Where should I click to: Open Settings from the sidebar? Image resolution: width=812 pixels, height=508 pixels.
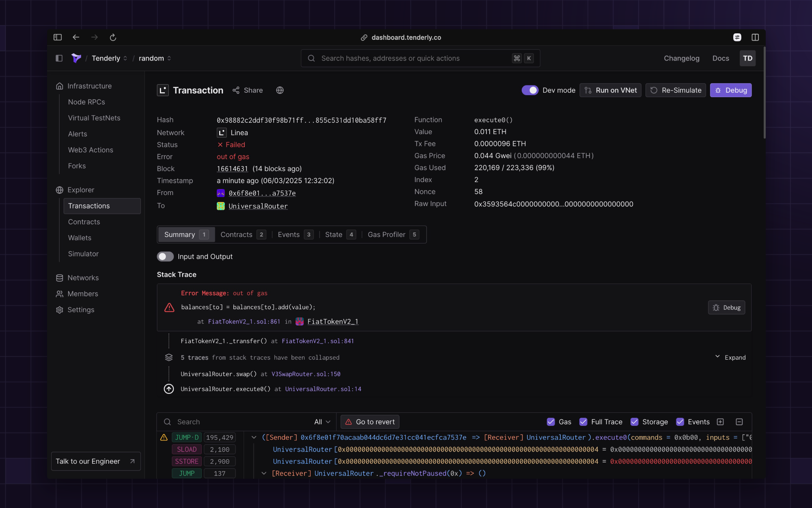pos(80,310)
